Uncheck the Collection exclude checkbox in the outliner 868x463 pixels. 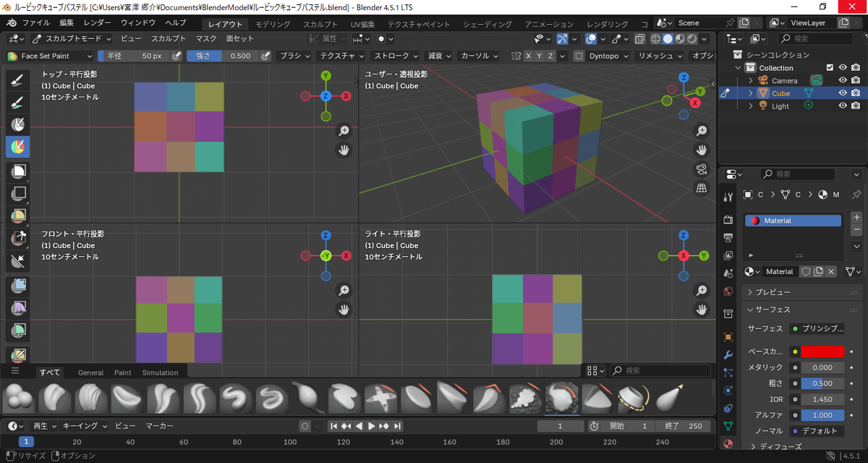tap(830, 68)
